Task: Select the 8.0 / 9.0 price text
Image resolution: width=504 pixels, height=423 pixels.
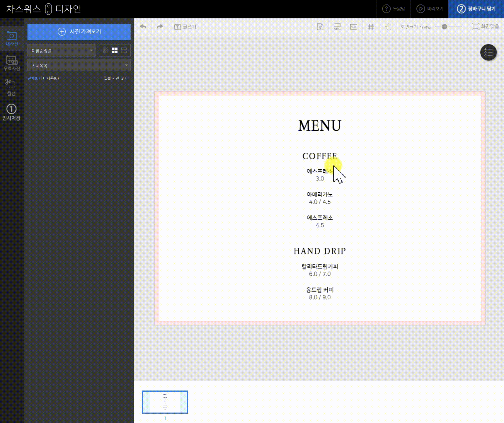Action: [x=320, y=297]
